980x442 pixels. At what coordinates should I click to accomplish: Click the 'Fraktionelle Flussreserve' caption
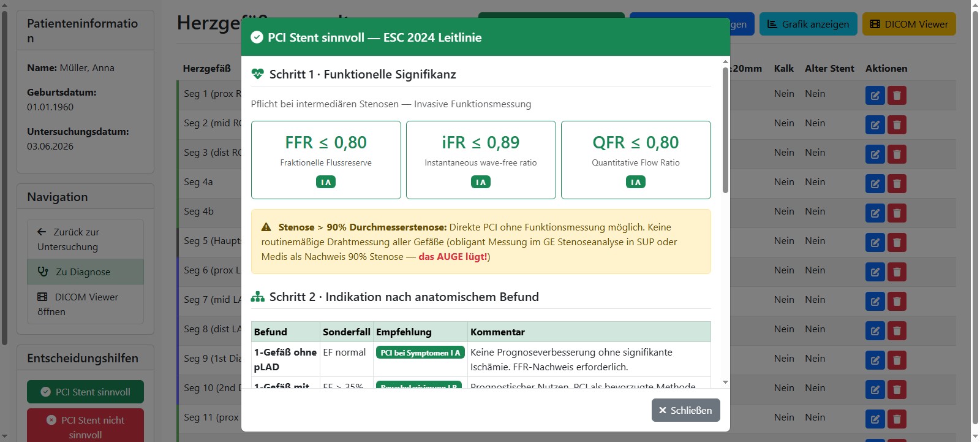(x=326, y=162)
